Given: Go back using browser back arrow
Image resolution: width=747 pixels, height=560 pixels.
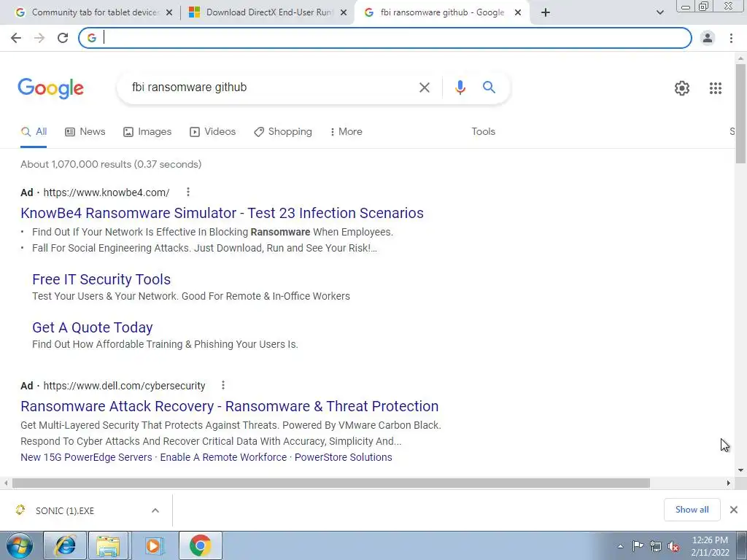Looking at the screenshot, I should coord(16,38).
